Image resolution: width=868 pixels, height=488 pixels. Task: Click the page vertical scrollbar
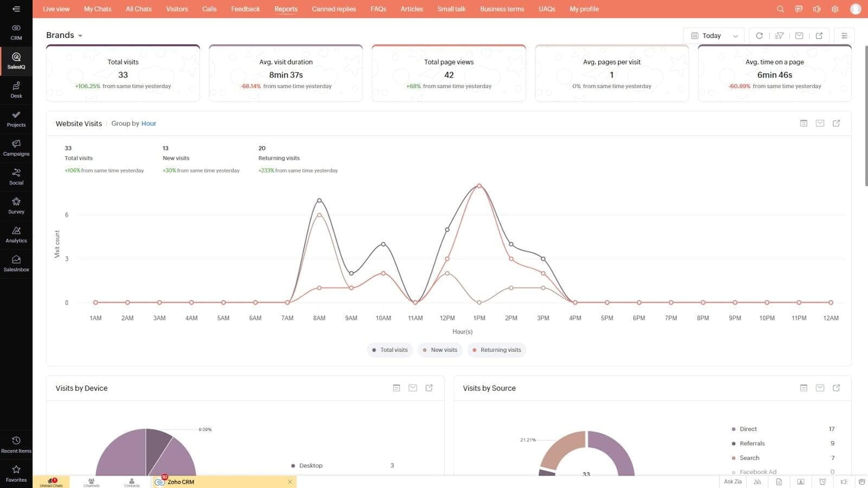pos(866,117)
